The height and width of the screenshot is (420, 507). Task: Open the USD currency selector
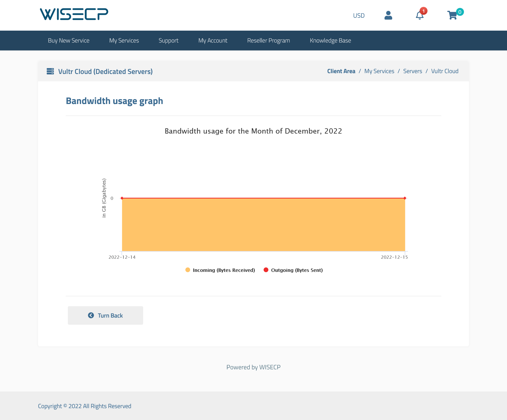359,16
